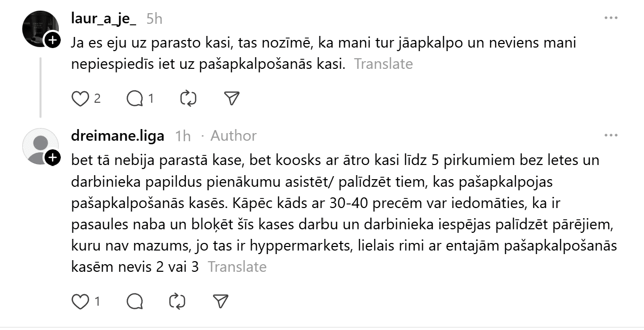This screenshot has width=644, height=330.
Task: Repost dreimane.liga's reply
Action: click(177, 302)
